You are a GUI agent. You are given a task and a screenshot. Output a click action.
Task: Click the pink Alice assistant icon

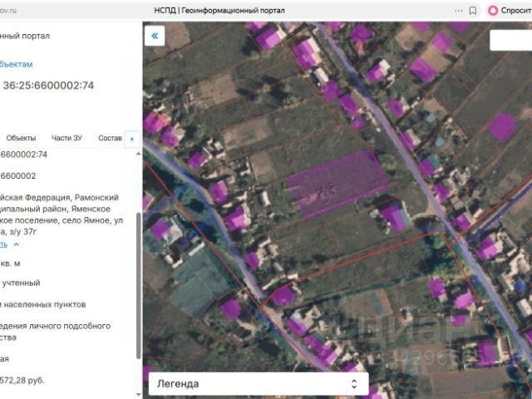[493, 11]
